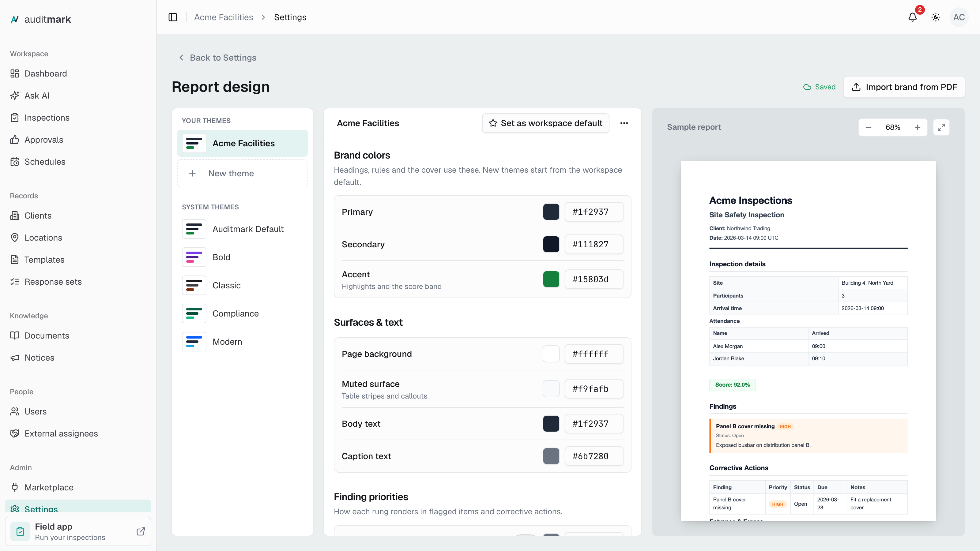Viewport: 980px width, 551px height.
Task: Go to Locations
Action: coord(78,238)
